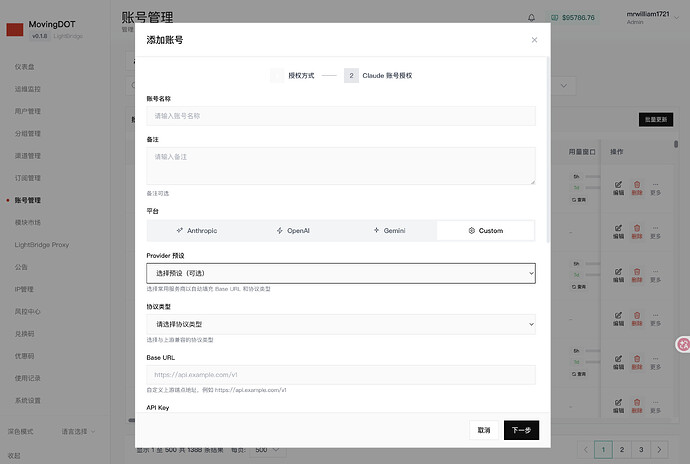Select the Custom platform tab
The width and height of the screenshot is (690, 464).
pyautogui.click(x=486, y=231)
